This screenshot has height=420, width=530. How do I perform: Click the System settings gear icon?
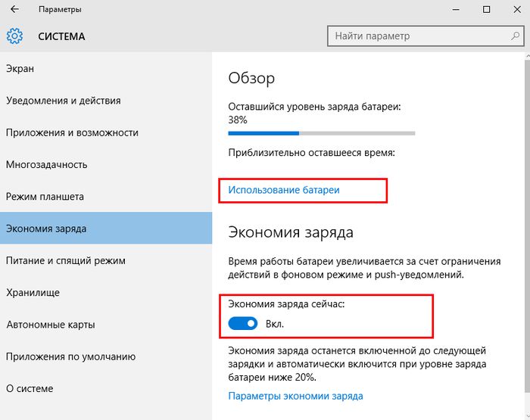point(15,36)
